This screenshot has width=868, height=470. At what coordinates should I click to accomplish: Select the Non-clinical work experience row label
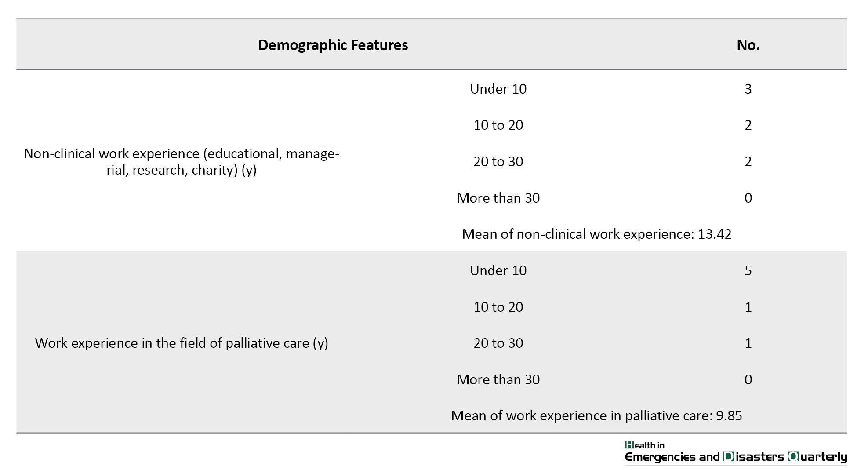click(x=182, y=161)
